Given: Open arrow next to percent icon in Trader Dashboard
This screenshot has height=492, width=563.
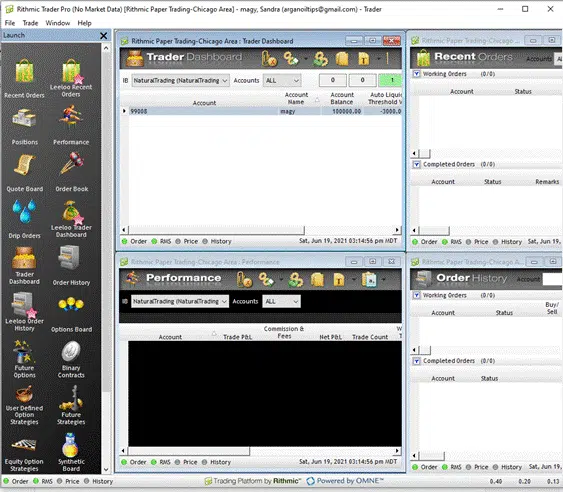Looking at the screenshot, I should [x=306, y=59].
